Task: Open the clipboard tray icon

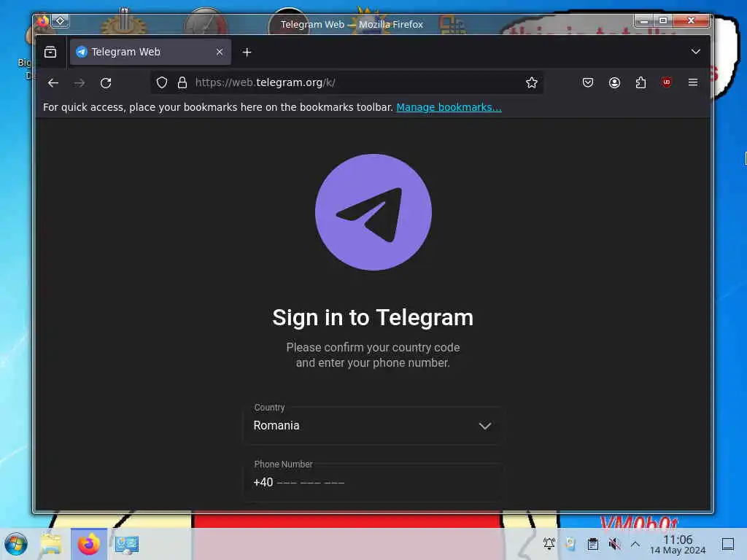Action: [x=592, y=544]
